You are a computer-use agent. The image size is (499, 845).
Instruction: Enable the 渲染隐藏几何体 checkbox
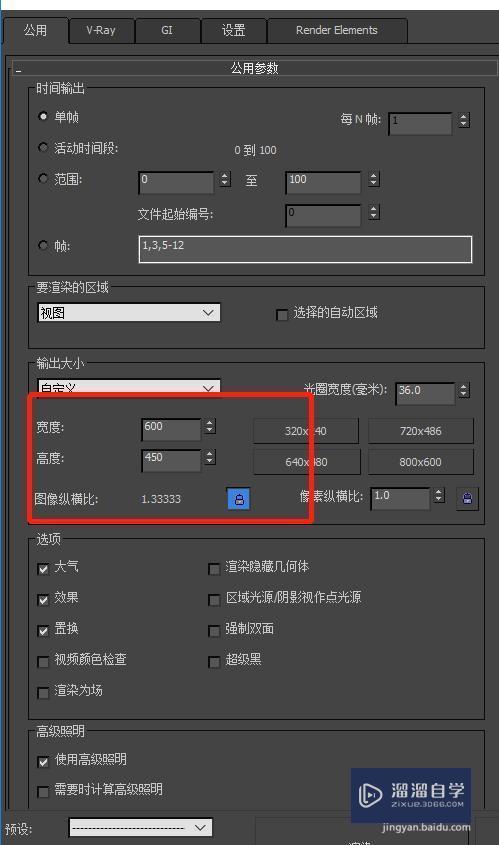click(214, 569)
